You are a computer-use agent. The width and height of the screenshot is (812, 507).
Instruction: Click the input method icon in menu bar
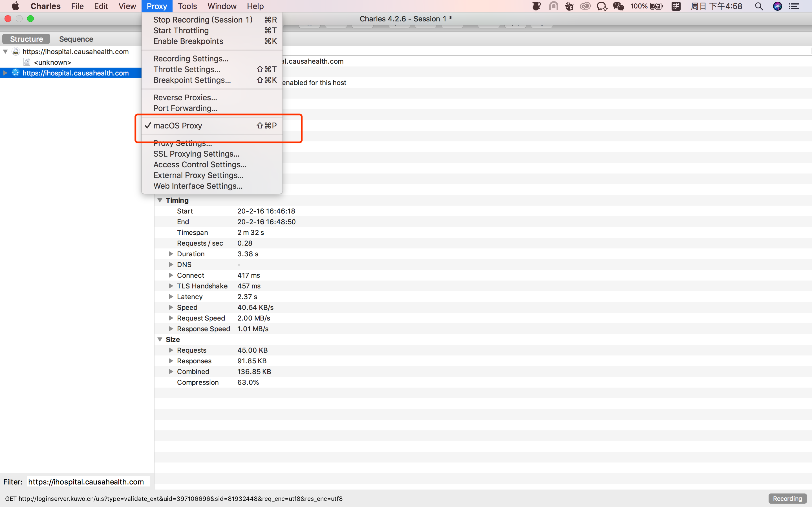[x=676, y=6]
